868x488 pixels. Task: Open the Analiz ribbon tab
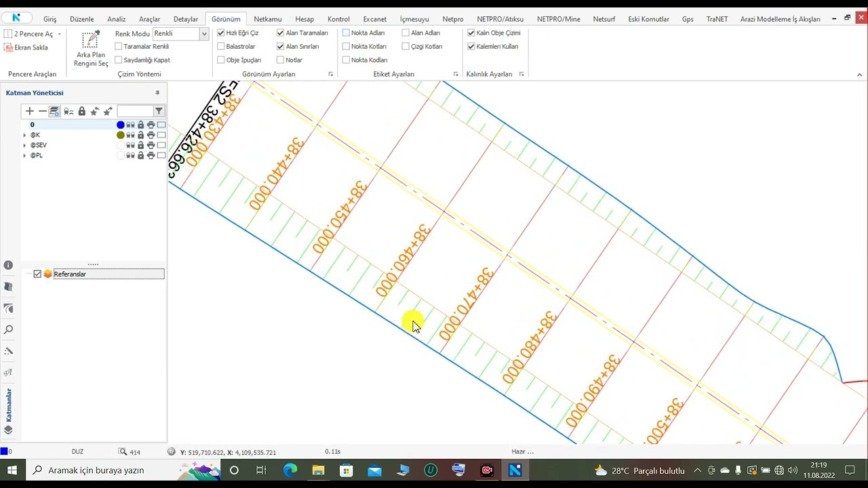(x=116, y=19)
